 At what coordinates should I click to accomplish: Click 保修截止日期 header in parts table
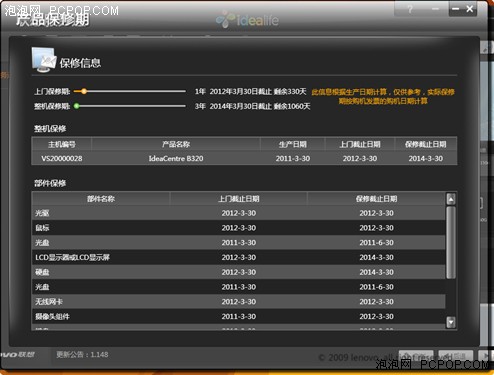pyautogui.click(x=376, y=199)
